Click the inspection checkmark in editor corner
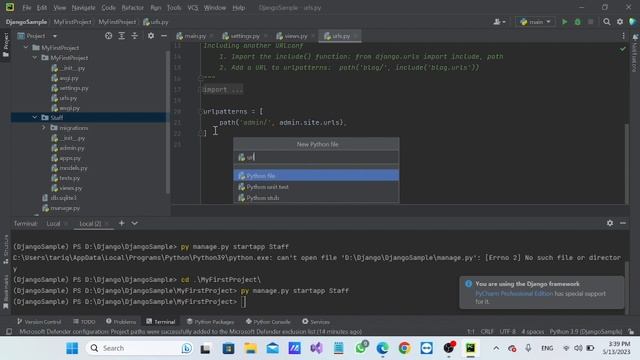Viewport: 640px width, 360px height. coord(622,49)
